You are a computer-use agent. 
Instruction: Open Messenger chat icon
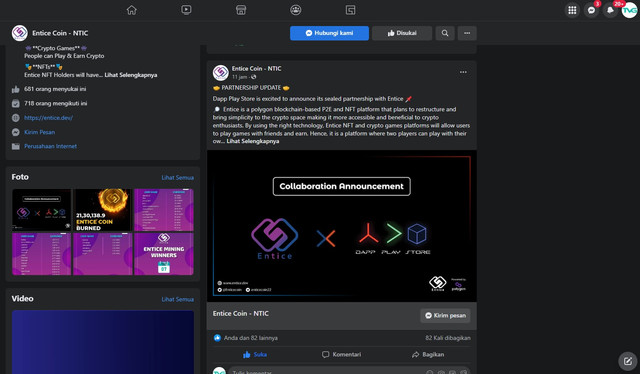click(591, 10)
